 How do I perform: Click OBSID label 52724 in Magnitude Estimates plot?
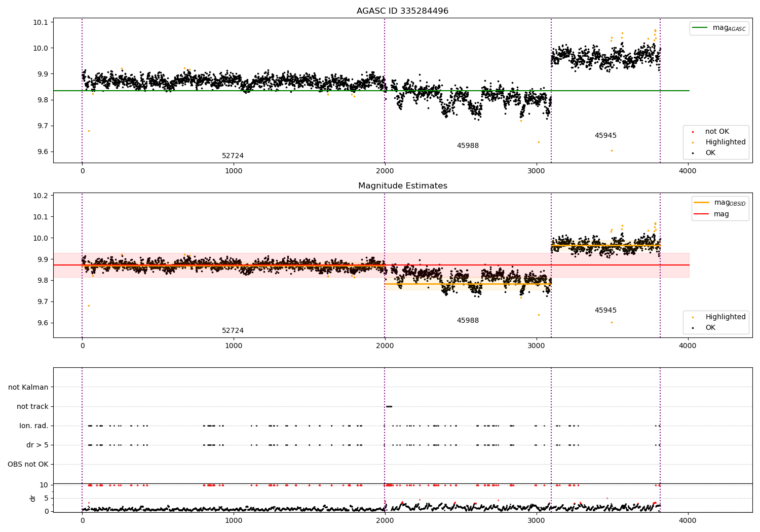(233, 331)
